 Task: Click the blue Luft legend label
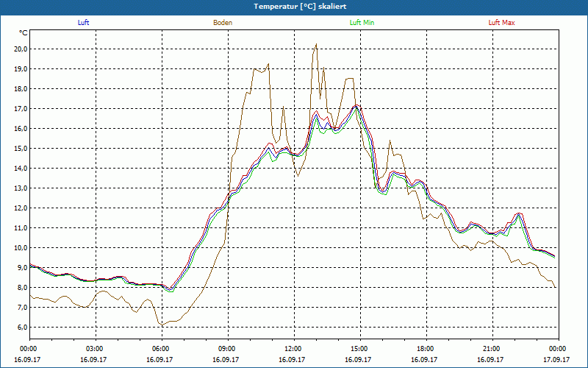(83, 23)
